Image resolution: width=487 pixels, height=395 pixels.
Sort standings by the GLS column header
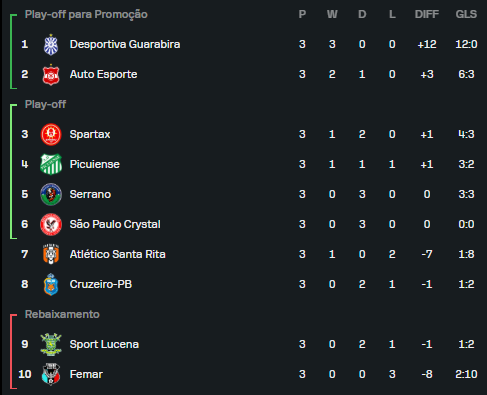466,14
